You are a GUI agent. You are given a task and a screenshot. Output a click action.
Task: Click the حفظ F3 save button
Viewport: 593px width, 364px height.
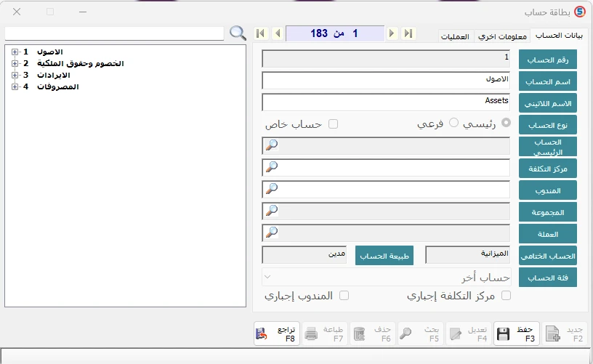point(517,333)
